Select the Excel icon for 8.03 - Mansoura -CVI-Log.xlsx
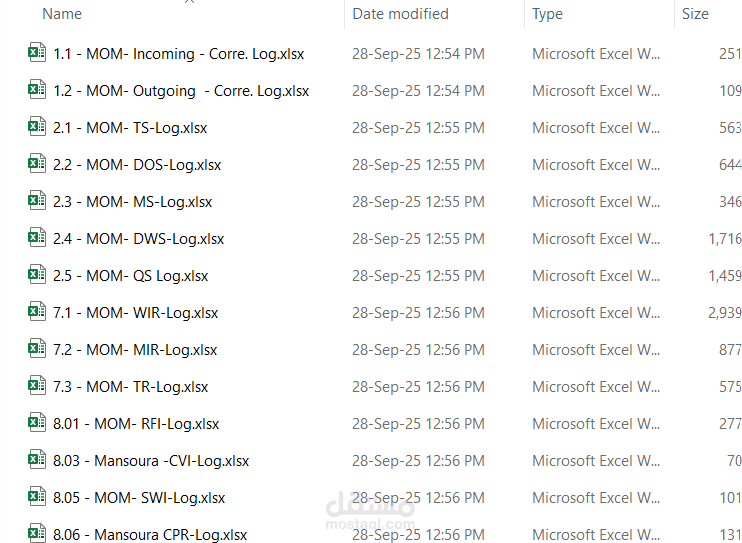 (x=37, y=459)
